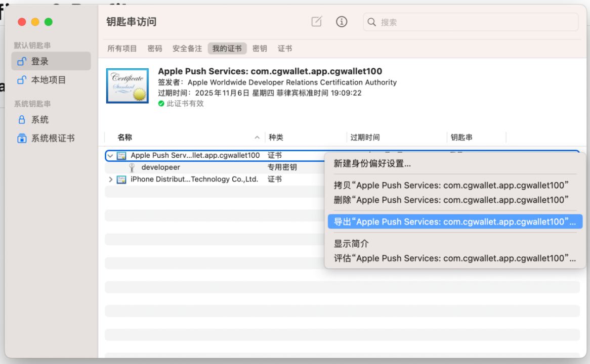The image size is (590, 364).
Task: Click the iPhone Distribution row certificate icon
Action: point(121,180)
